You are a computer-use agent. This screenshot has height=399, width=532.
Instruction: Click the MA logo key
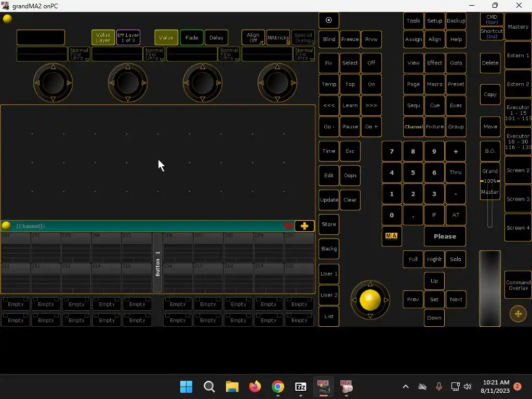pos(392,236)
